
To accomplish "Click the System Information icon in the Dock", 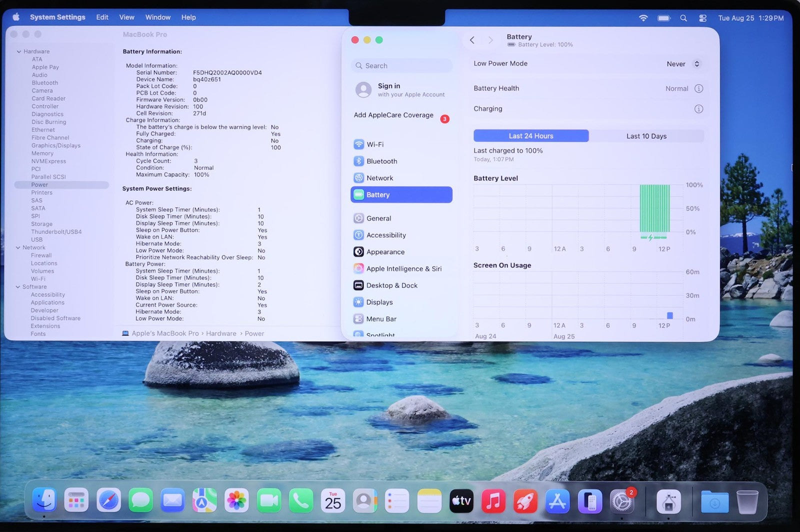I will click(668, 500).
